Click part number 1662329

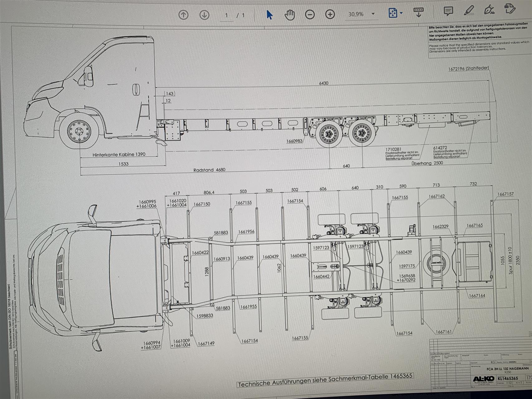[x=440, y=226]
